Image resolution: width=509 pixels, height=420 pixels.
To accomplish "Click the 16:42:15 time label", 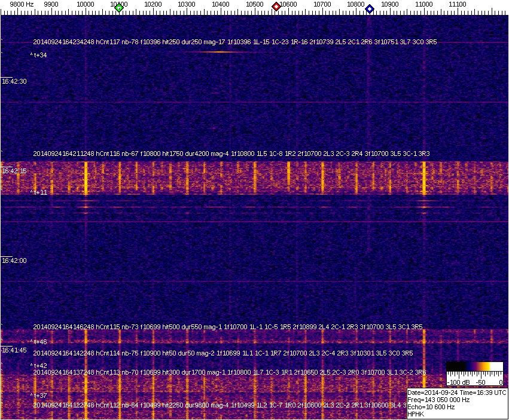I will coord(14,171).
